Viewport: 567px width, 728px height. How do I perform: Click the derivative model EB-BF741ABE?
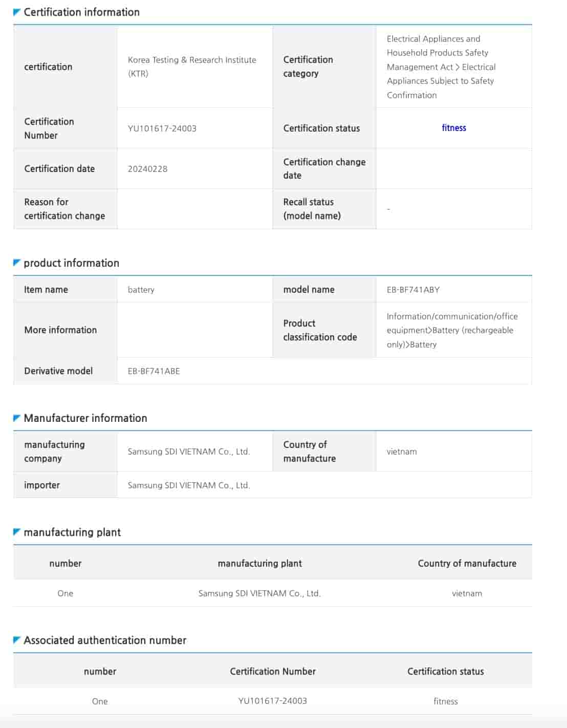pyautogui.click(x=154, y=371)
